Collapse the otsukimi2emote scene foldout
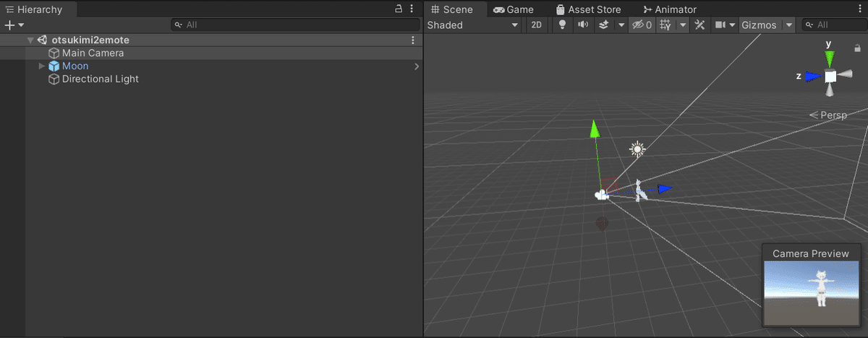The image size is (868, 338). coord(30,41)
